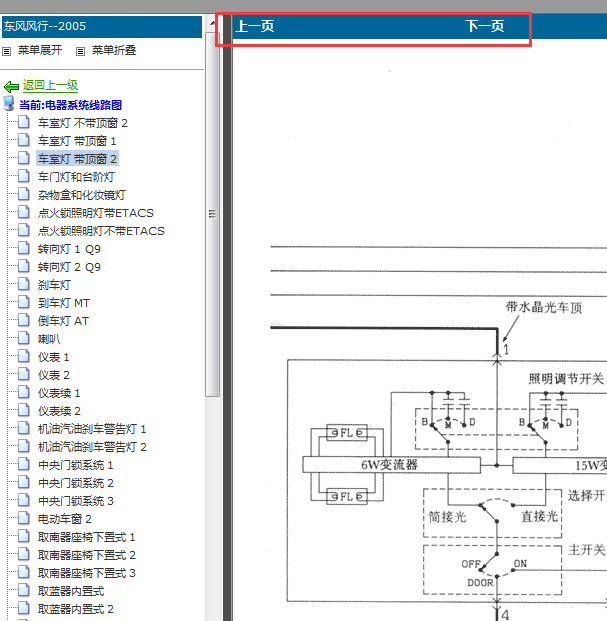Open 取南器座椅下置式 1

coord(87,537)
